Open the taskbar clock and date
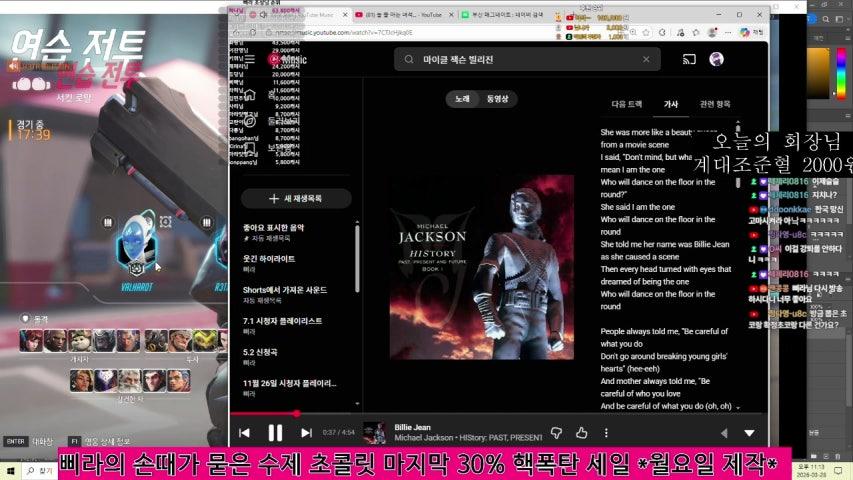 tap(811, 471)
